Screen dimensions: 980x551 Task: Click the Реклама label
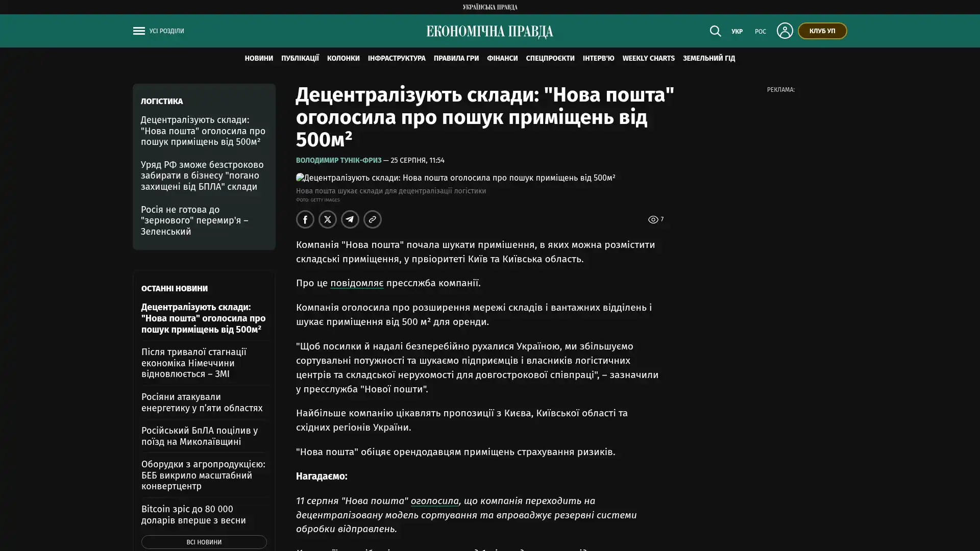coord(781,90)
